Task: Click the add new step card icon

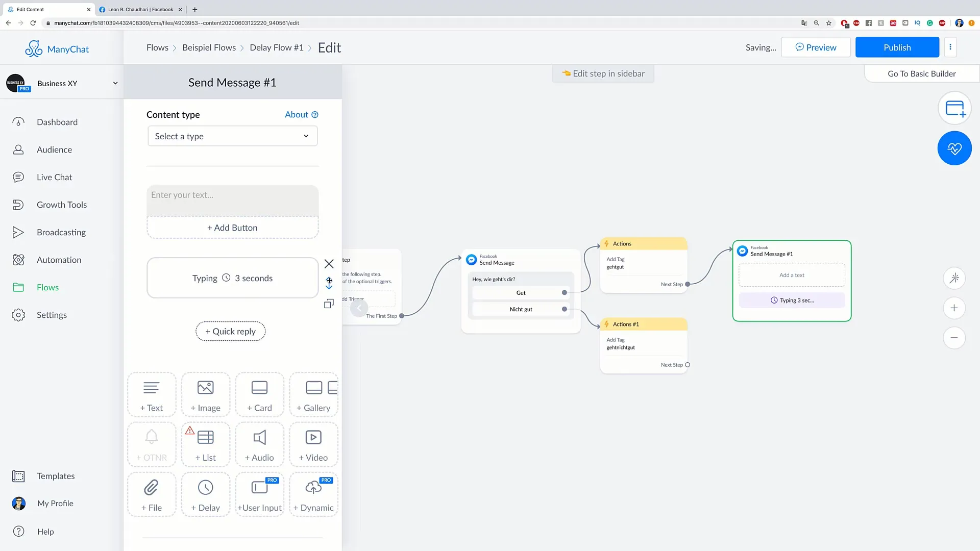Action: 954,108
